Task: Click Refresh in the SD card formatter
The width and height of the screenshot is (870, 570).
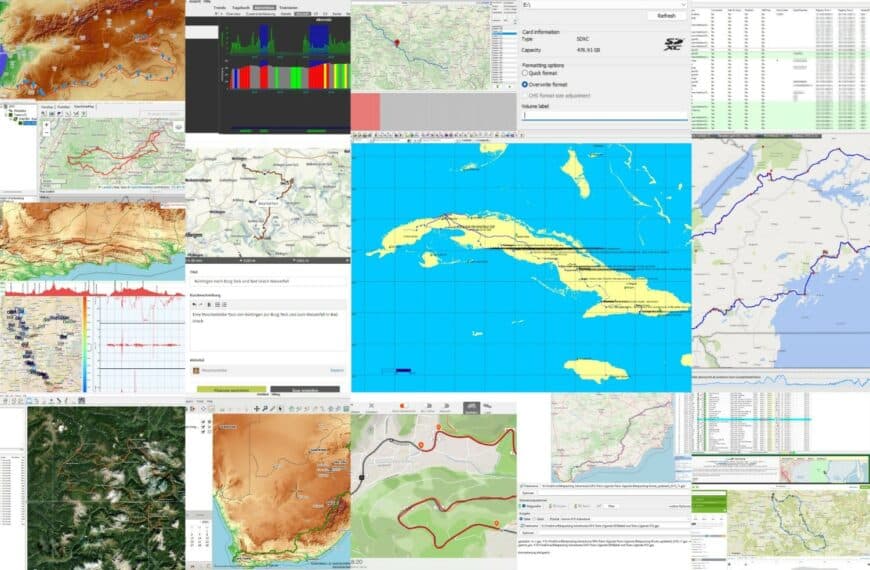Action: [x=666, y=16]
